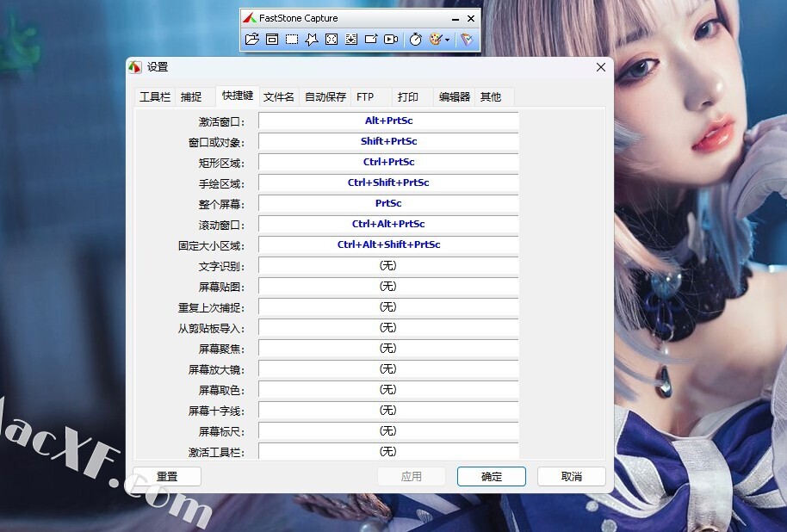This screenshot has height=532, width=787.
Task: Close the 设置 dialog
Action: [601, 67]
